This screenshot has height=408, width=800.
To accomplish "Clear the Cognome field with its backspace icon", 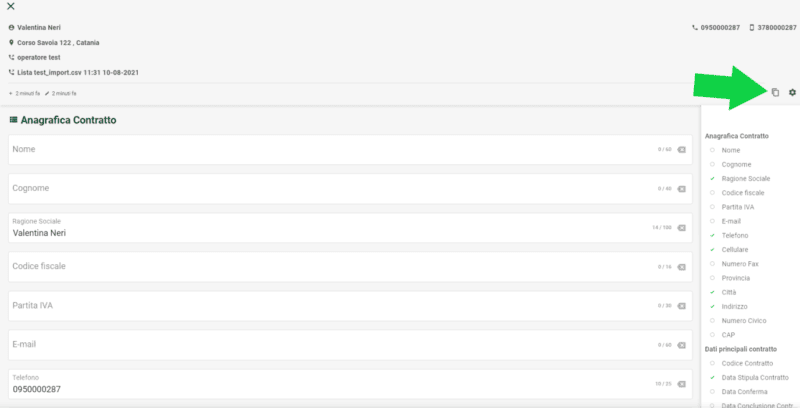I will click(x=681, y=189).
